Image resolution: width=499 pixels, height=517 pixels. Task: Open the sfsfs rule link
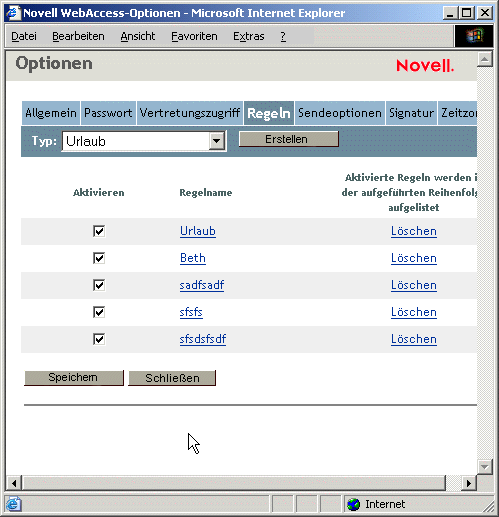click(x=191, y=312)
